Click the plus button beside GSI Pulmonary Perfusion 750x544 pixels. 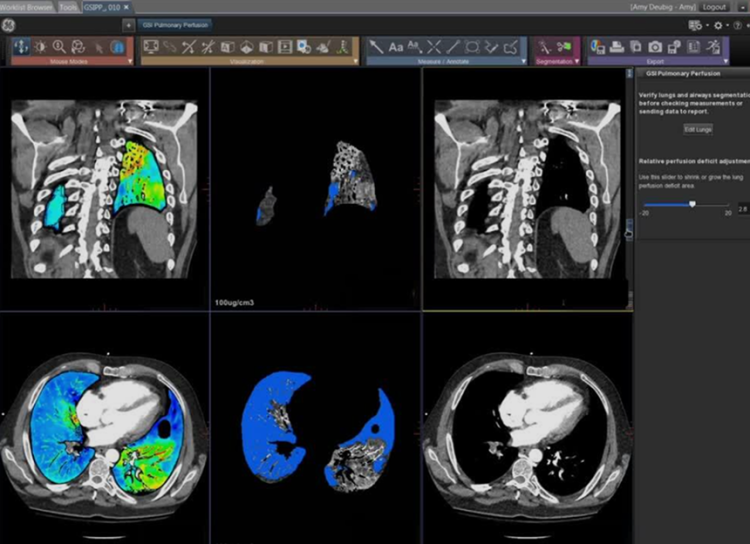[x=128, y=25]
